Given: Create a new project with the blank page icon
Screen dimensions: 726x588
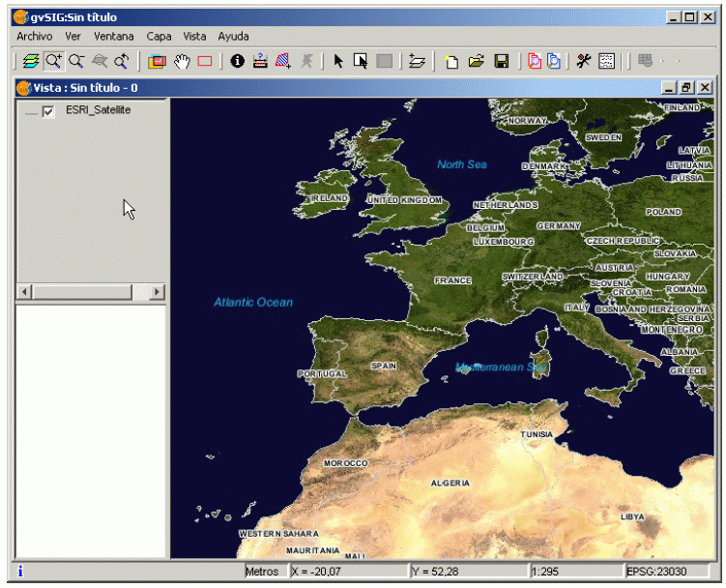Looking at the screenshot, I should pos(451,61).
